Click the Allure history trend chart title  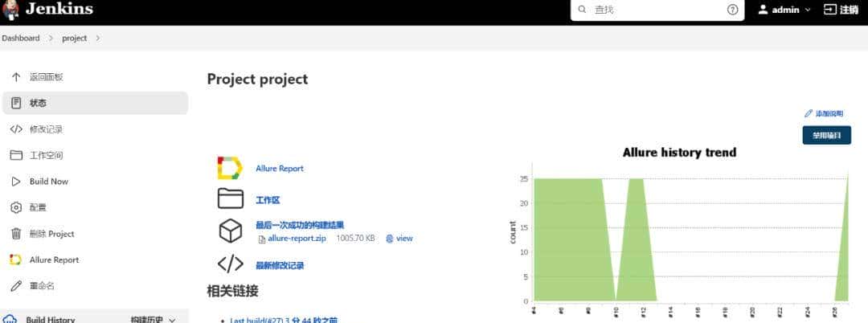coord(679,152)
